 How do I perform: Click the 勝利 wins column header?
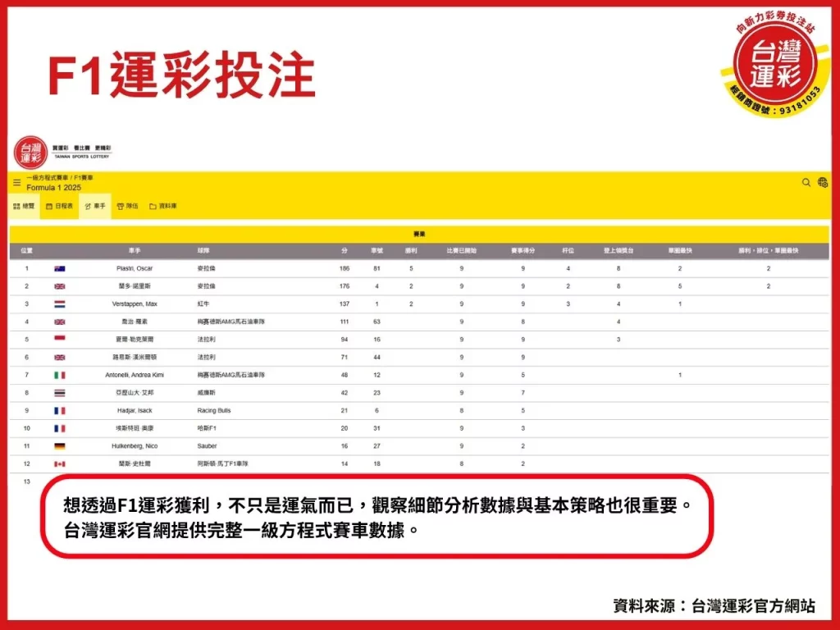pyautogui.click(x=411, y=251)
